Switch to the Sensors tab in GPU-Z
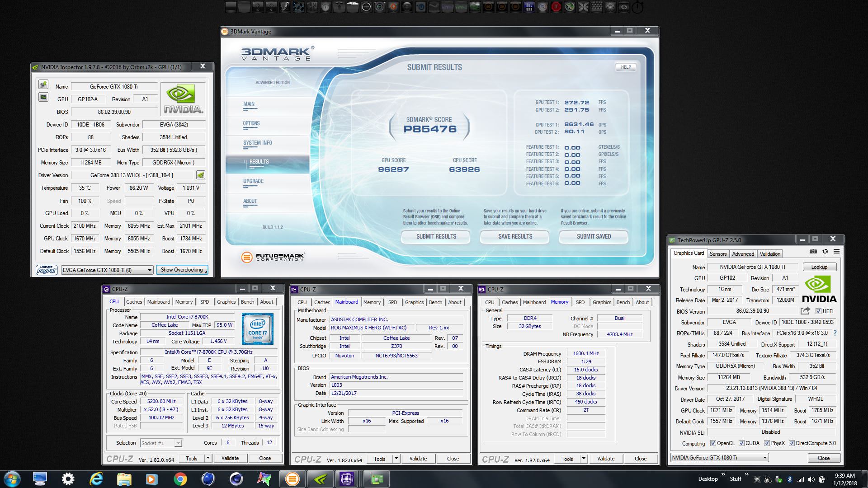The height and width of the screenshot is (488, 868). (x=718, y=254)
